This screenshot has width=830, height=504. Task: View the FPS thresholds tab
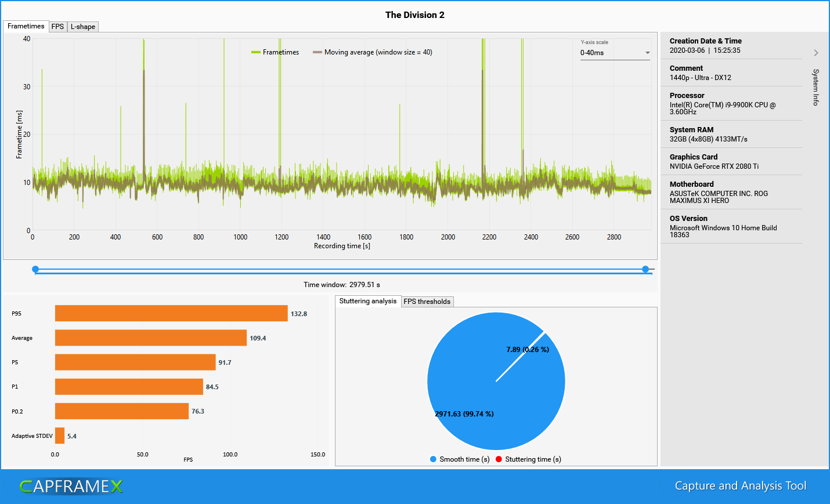click(x=427, y=301)
